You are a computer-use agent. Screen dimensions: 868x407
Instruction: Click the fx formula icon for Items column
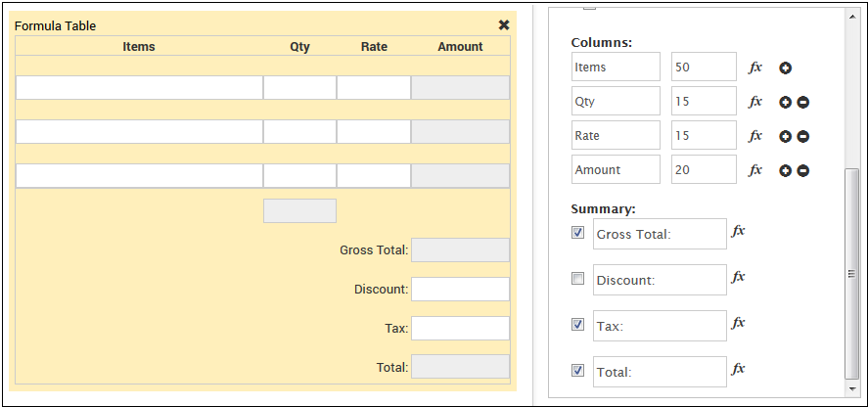(x=754, y=68)
